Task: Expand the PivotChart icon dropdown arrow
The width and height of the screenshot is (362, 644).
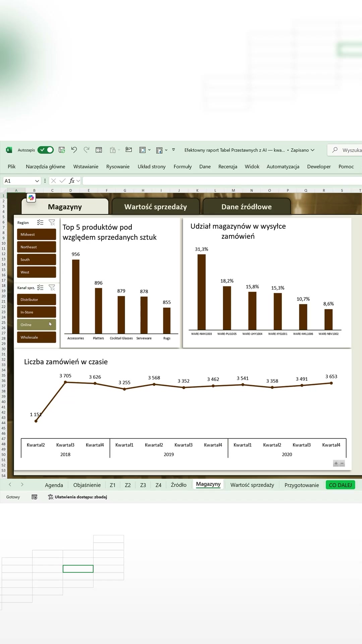Action: coord(166,150)
